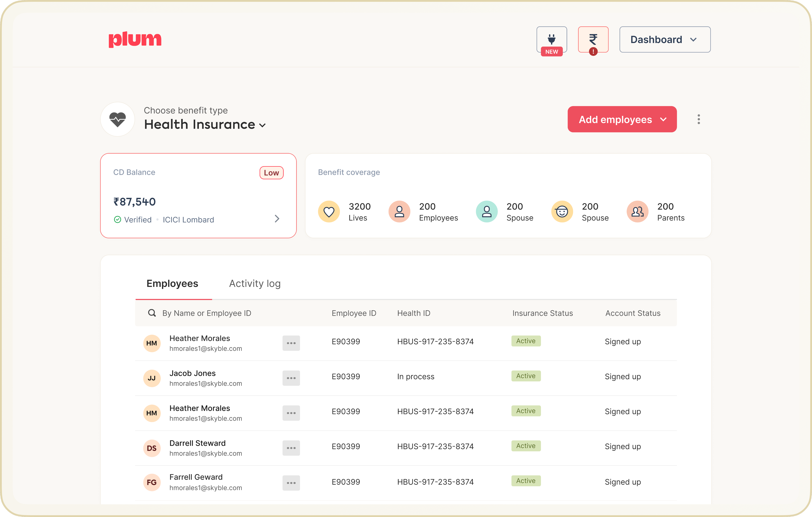
Task: Click the search magnifier icon
Action: click(152, 313)
